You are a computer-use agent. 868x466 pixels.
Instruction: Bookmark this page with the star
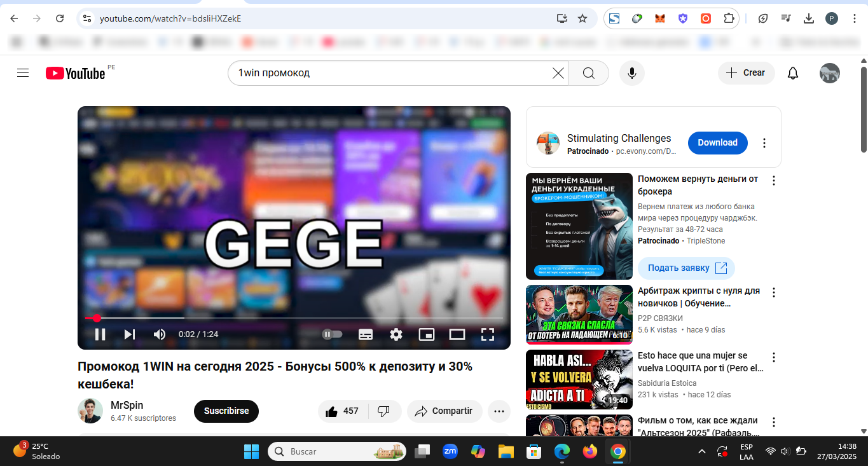click(x=582, y=18)
